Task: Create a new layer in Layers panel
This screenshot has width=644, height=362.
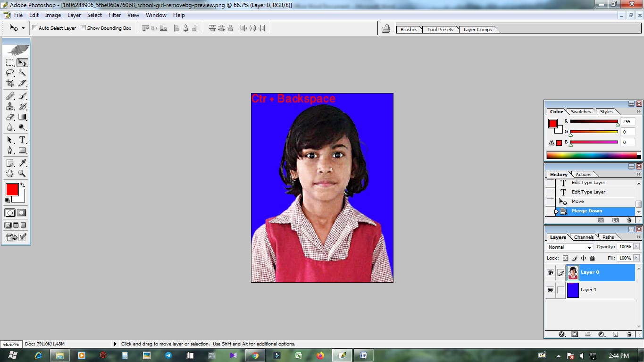Action: click(x=616, y=334)
